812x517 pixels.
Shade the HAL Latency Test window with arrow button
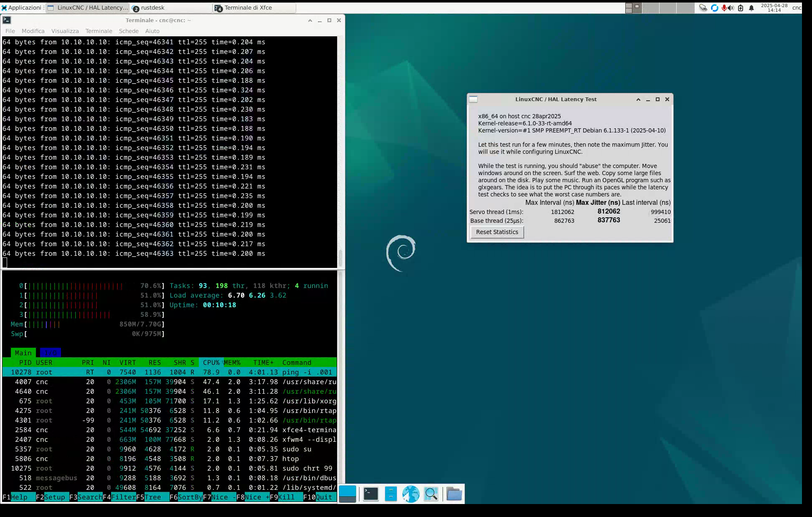638,99
